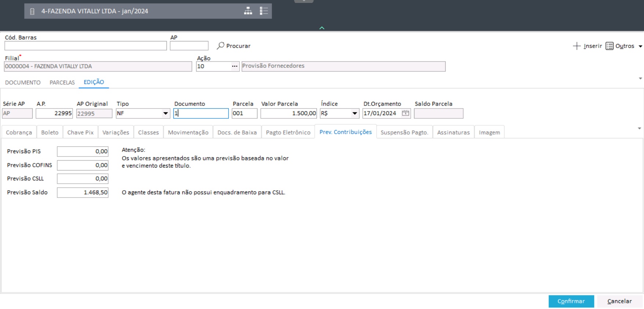This screenshot has width=644, height=309.
Task: Click the Provisão Fornecedores description field
Action: click(x=344, y=66)
